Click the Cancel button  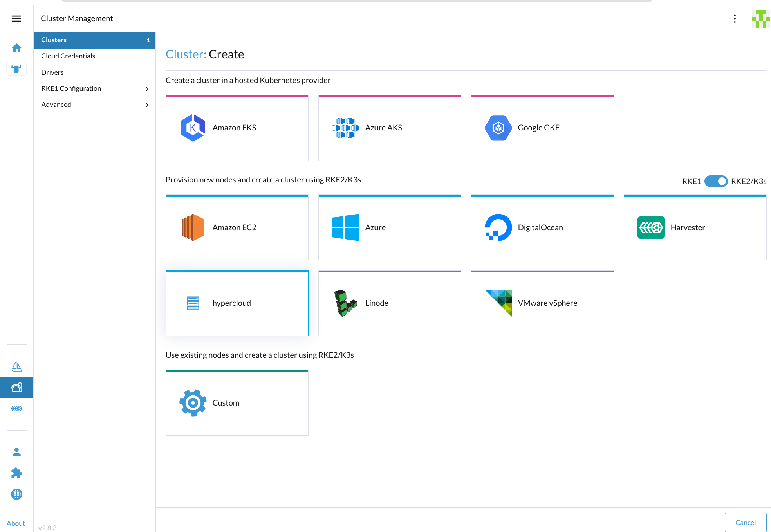(x=746, y=522)
